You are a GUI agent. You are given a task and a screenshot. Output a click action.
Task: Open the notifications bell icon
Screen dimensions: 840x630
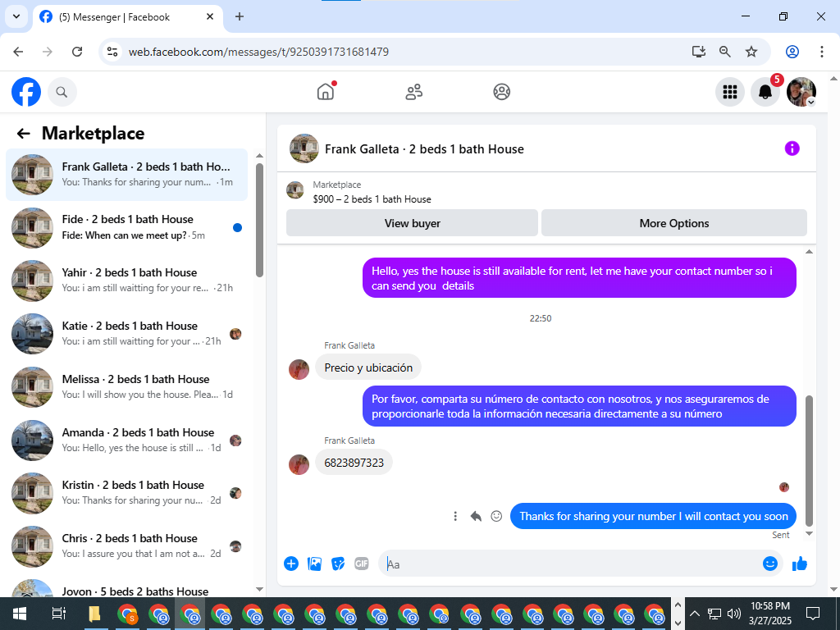click(765, 92)
